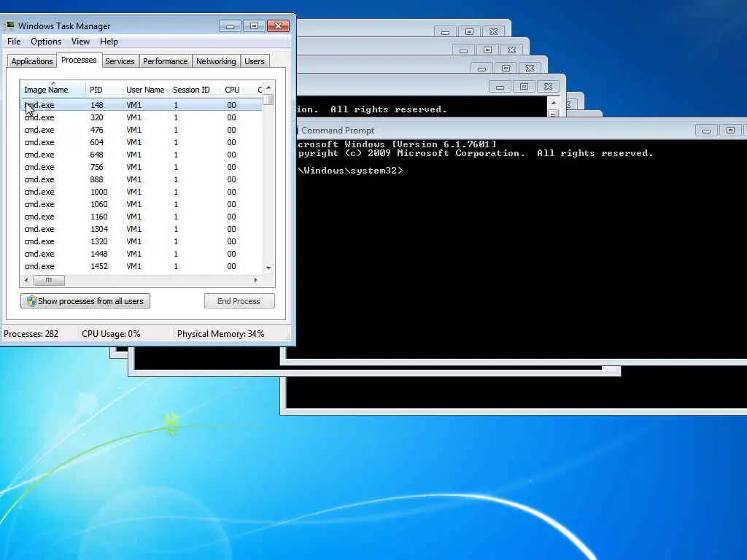The height and width of the screenshot is (560, 747).
Task: Switch to the Users tab
Action: pyautogui.click(x=255, y=61)
